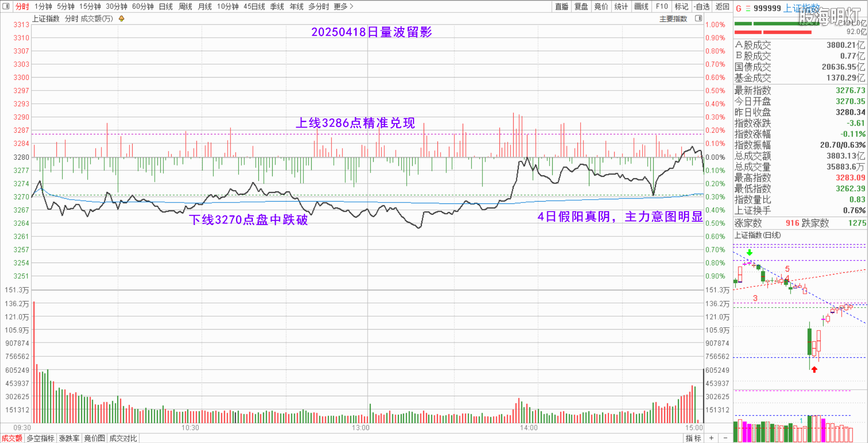Select the 成交对比 bottom tab
This screenshot has width=868, height=443.
[x=123, y=438]
